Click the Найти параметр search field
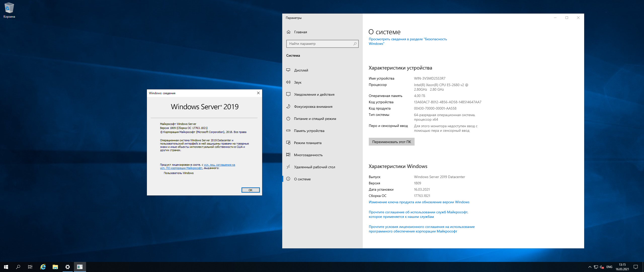 (322, 44)
